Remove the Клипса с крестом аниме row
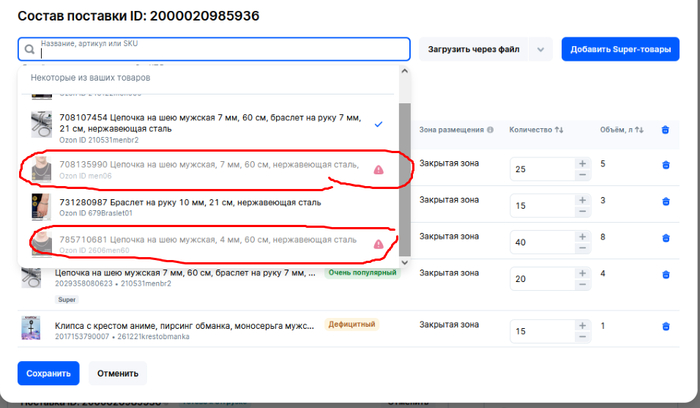700x408 pixels. [x=666, y=326]
